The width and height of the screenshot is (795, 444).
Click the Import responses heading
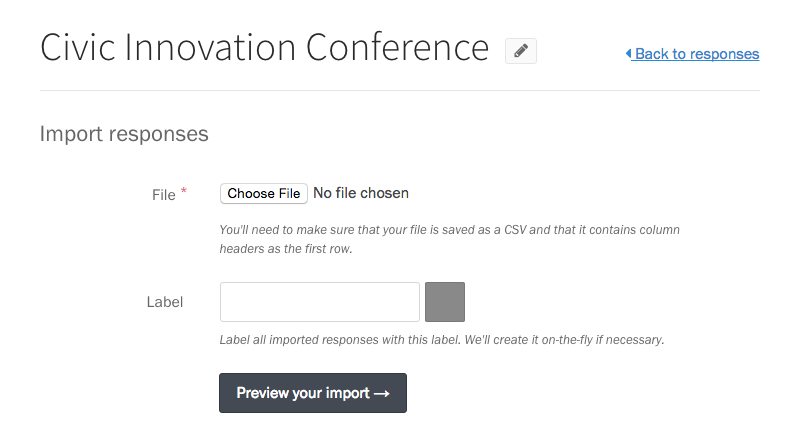[x=124, y=134]
